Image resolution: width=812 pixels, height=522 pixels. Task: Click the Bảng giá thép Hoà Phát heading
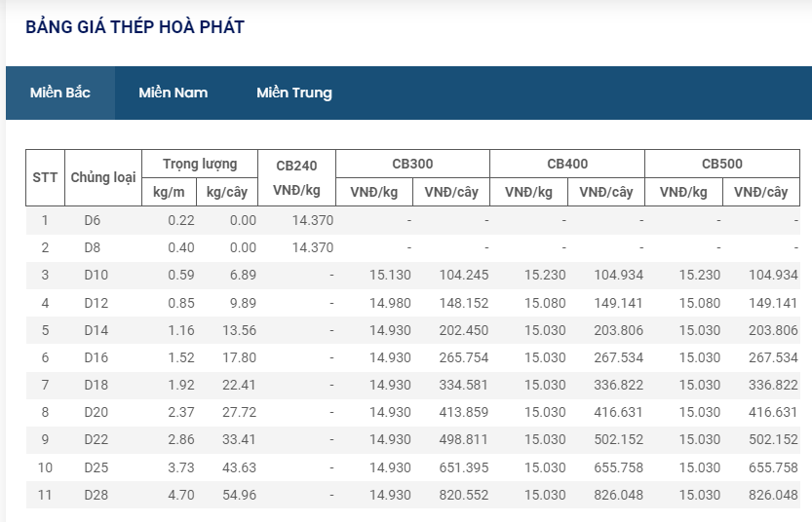(x=135, y=27)
